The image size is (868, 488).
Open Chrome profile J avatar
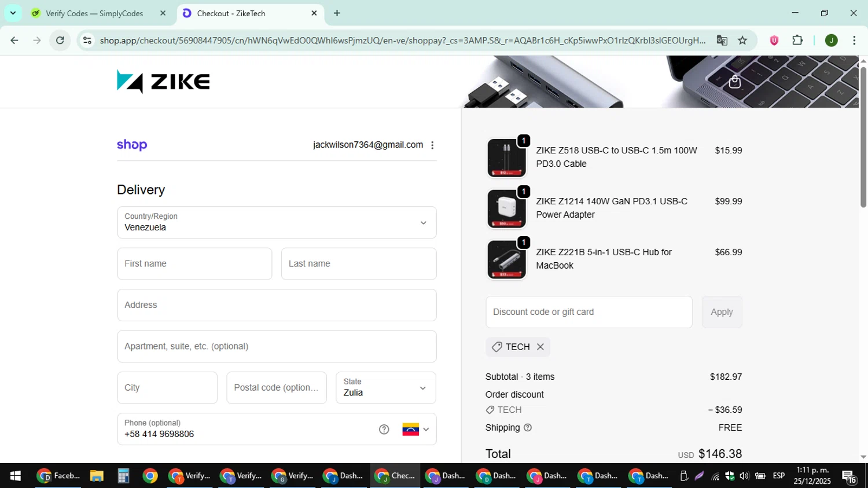832,41
